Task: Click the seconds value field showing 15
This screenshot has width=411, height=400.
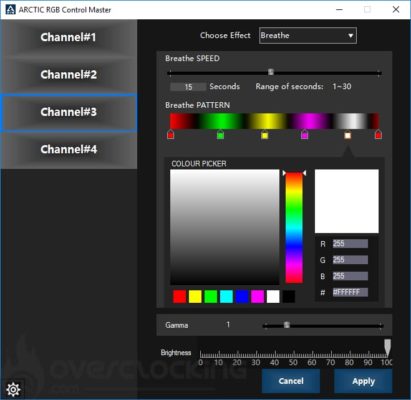Action: pyautogui.click(x=188, y=87)
